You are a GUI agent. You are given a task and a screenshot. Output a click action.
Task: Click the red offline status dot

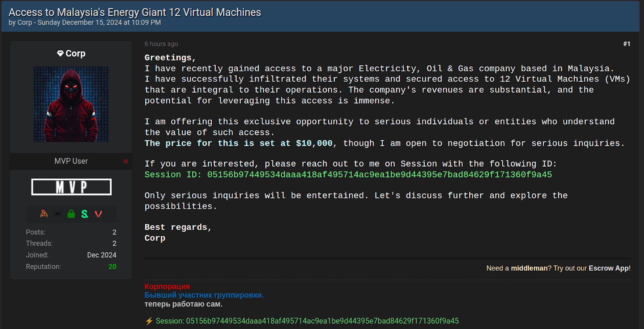pyautogui.click(x=126, y=161)
